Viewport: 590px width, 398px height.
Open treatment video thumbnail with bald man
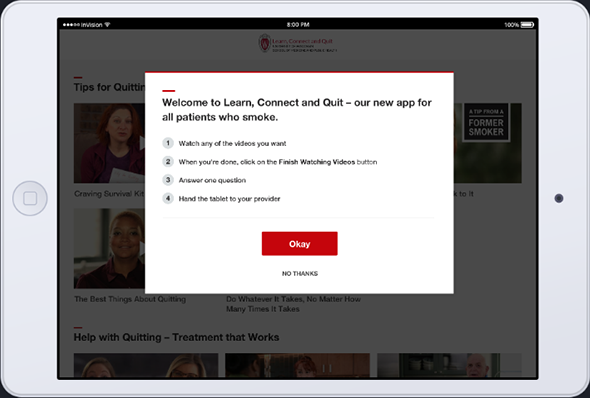tap(449, 365)
